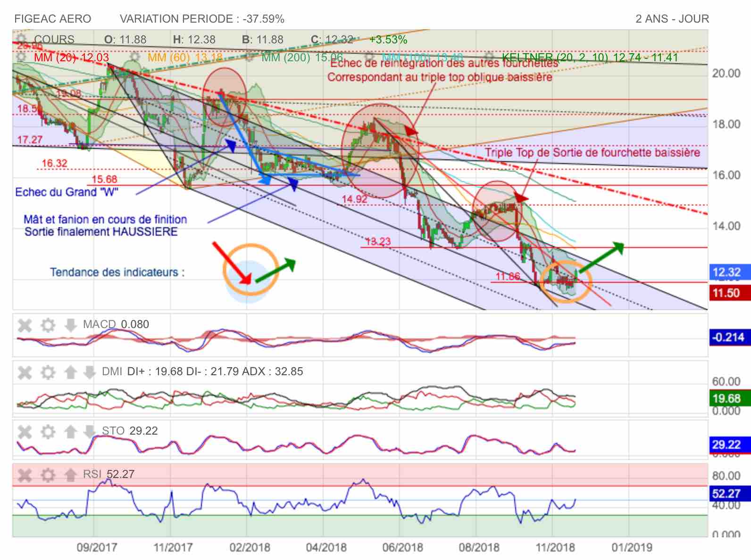Click the 09/2017 date label

tap(96, 547)
